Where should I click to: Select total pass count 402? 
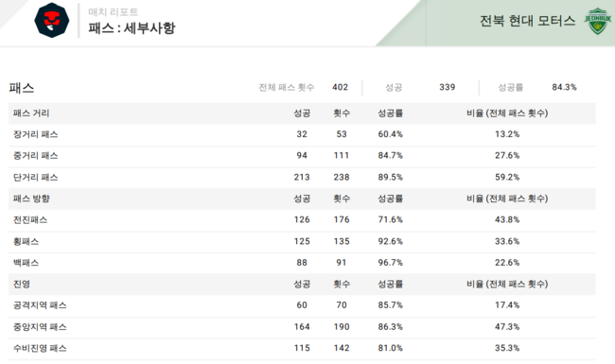click(340, 87)
